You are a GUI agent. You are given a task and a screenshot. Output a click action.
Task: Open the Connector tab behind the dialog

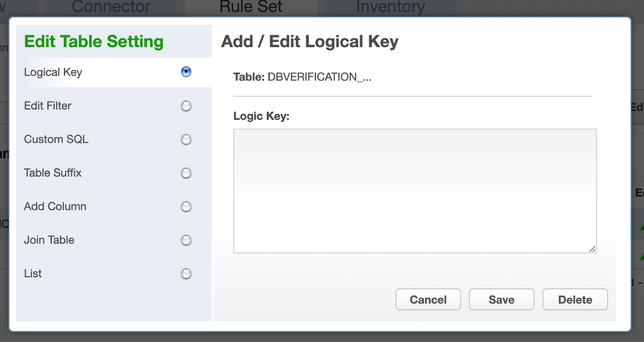(x=111, y=7)
